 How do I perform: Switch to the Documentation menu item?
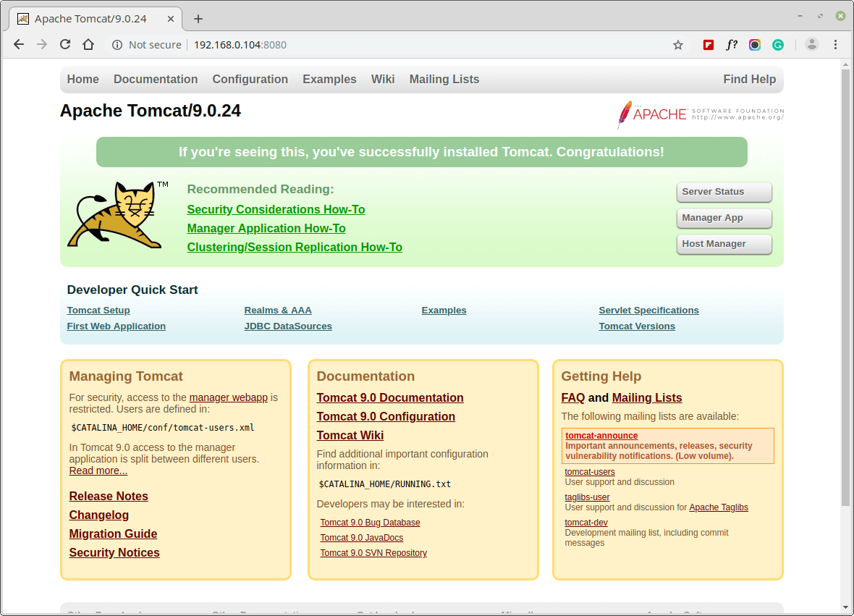point(156,79)
